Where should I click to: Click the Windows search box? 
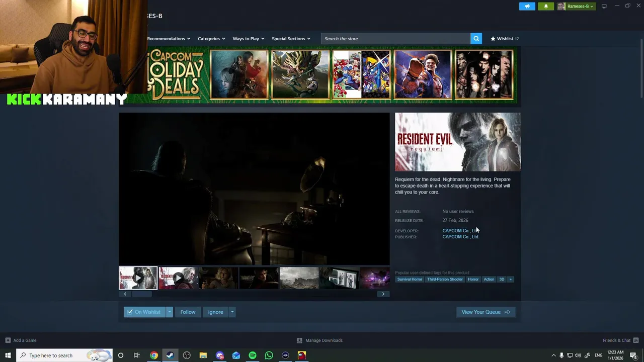(x=64, y=355)
